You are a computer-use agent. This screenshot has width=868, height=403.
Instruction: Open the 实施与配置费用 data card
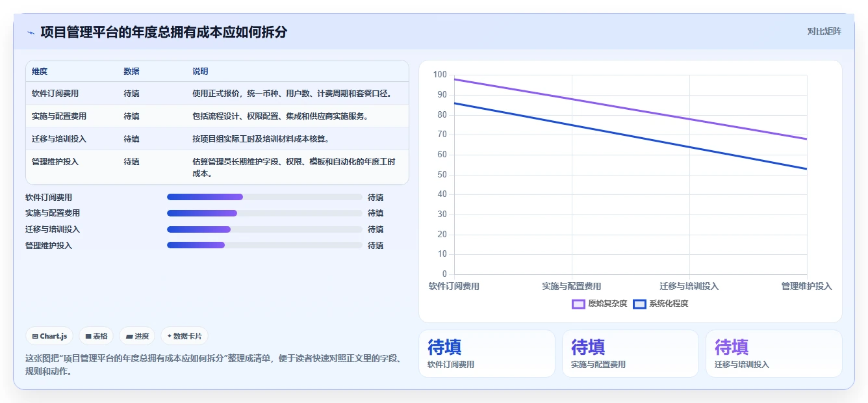[x=630, y=354]
